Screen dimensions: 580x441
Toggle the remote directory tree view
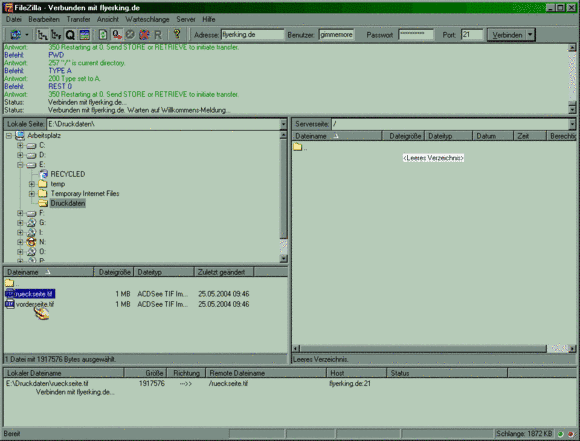(x=56, y=35)
